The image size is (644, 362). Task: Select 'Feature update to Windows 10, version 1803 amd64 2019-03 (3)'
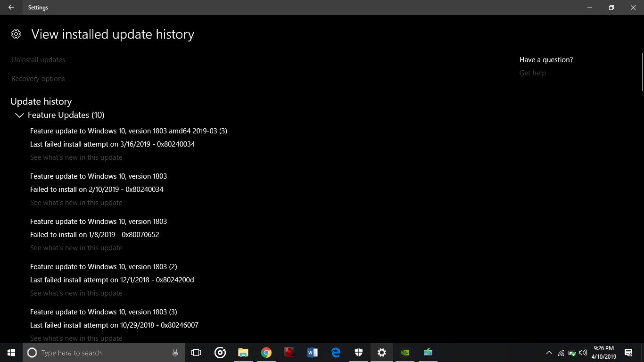[129, 131]
